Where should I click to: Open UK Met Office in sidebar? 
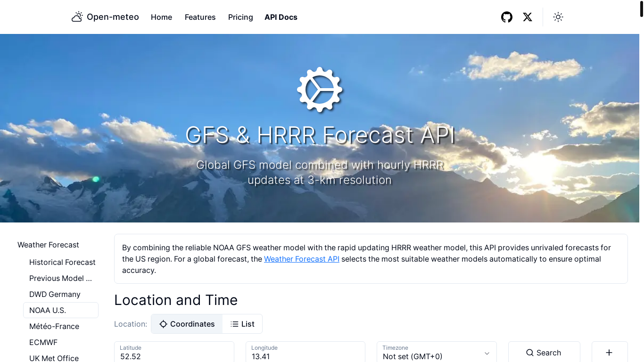[x=54, y=358]
